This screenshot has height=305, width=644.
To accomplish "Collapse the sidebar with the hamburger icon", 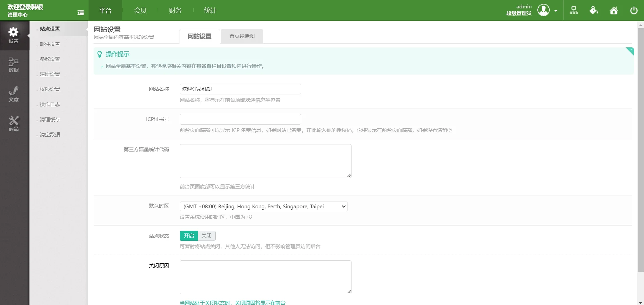I will coord(80,12).
